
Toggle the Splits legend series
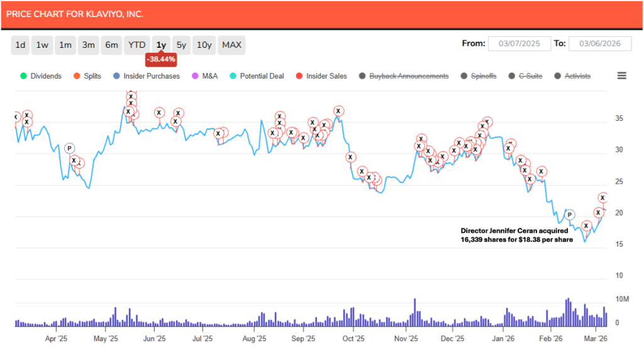coord(87,76)
